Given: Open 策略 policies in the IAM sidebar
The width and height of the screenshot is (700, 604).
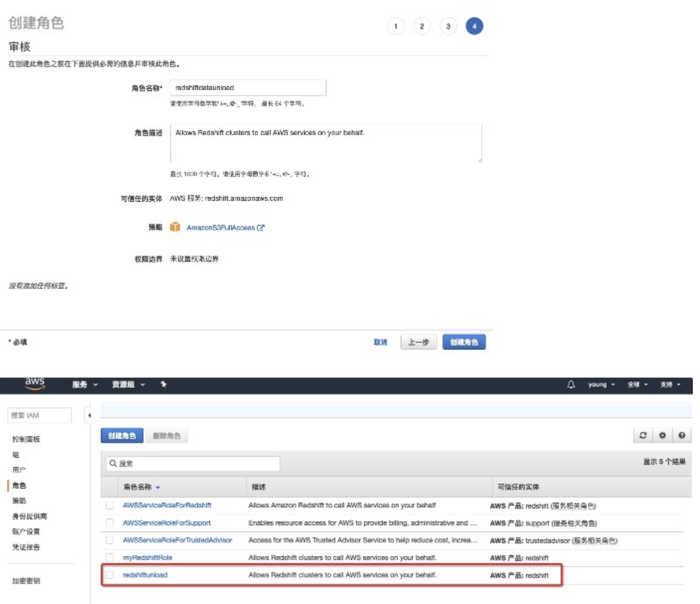Looking at the screenshot, I should [x=18, y=501].
